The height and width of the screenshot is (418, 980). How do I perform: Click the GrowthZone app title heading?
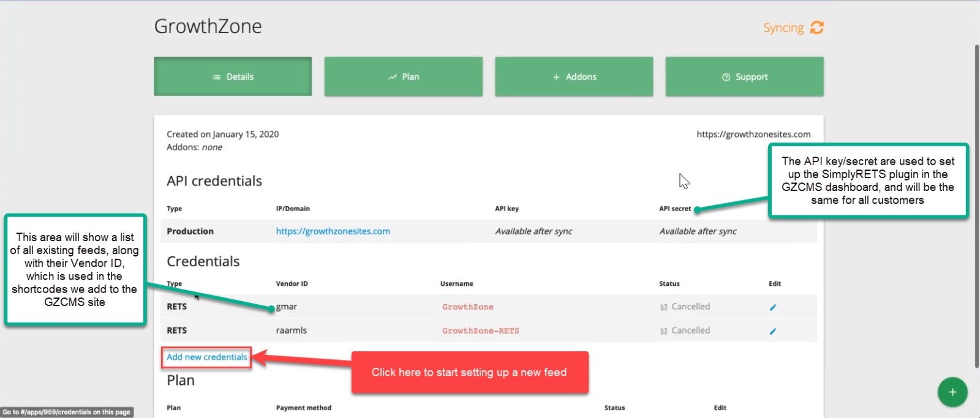pyautogui.click(x=208, y=26)
